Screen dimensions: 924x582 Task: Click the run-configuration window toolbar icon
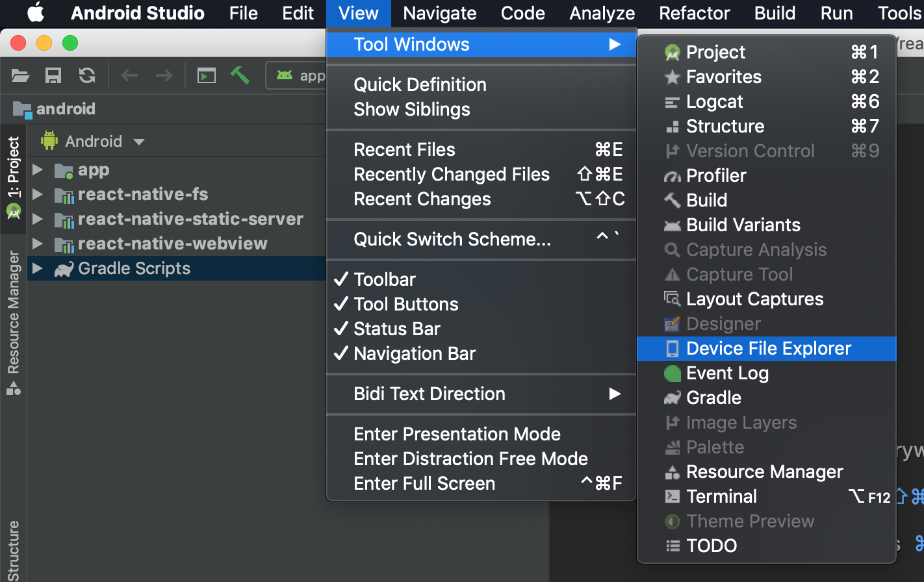click(207, 76)
